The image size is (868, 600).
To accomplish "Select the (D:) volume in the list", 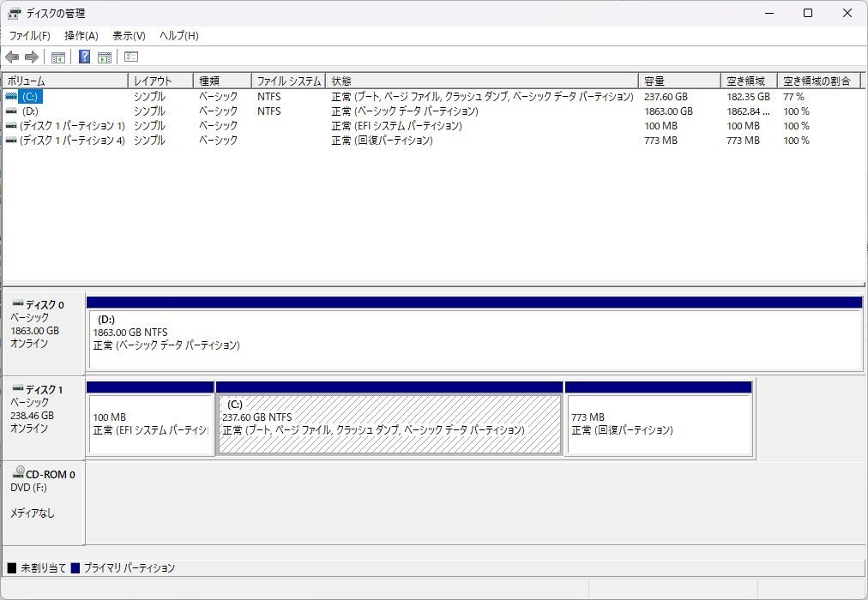I will point(30,111).
